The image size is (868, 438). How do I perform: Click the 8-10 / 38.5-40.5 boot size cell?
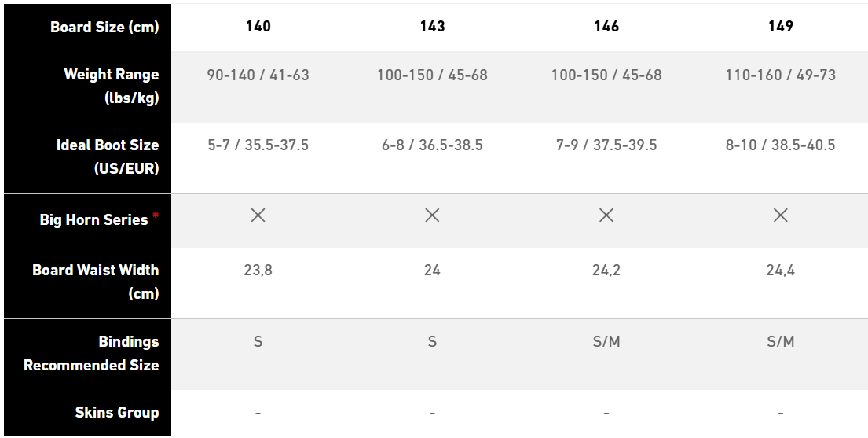(780, 145)
